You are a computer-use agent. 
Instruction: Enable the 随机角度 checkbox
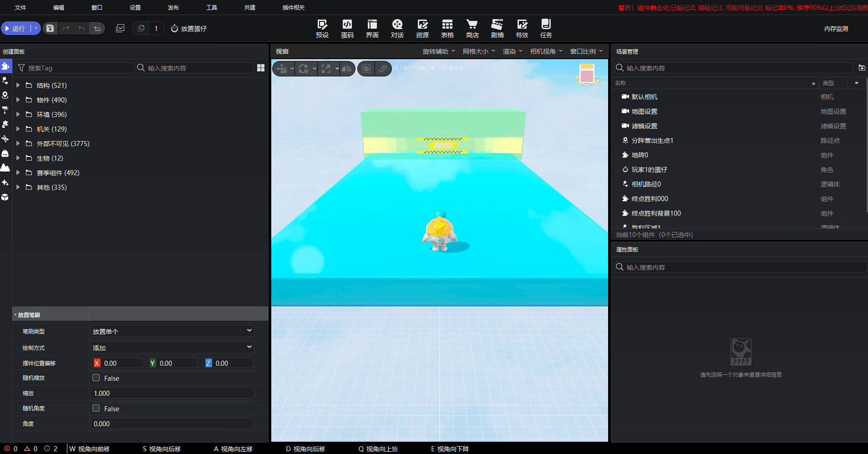(96, 408)
